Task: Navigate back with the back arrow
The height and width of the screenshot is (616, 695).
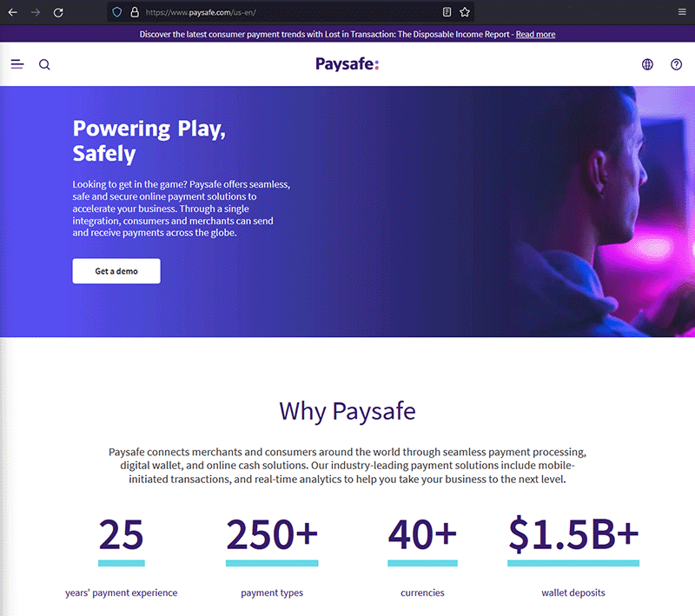Action: pyautogui.click(x=12, y=12)
